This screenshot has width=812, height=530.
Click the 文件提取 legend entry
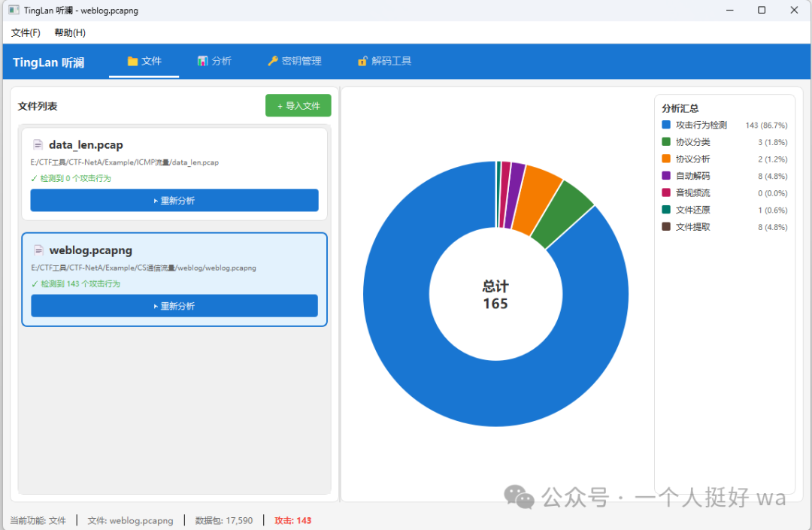(725, 227)
